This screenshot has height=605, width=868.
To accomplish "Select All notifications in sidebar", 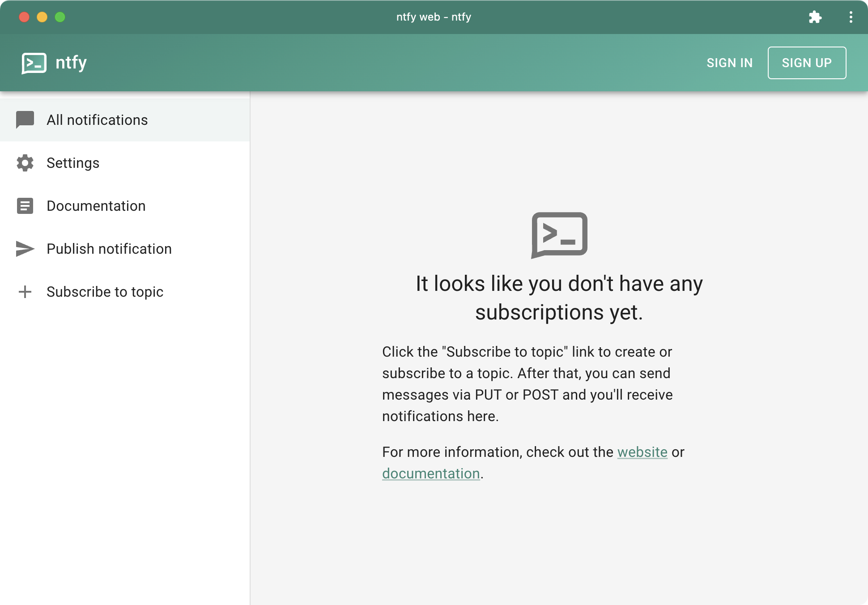I will point(97,120).
